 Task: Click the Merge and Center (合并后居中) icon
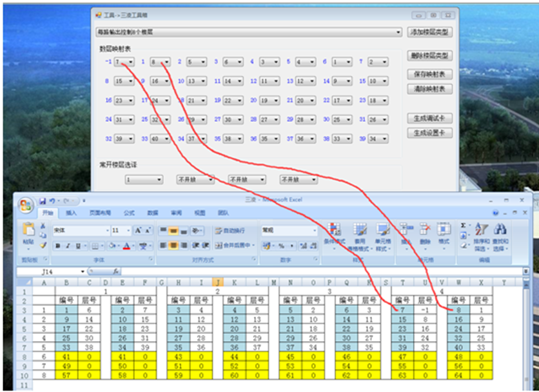pos(219,246)
